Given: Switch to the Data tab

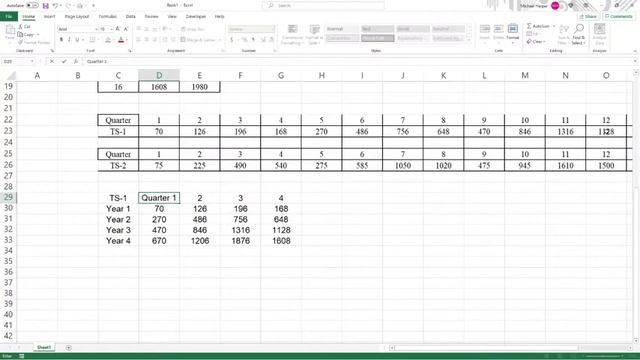Looking at the screenshot, I should (x=131, y=16).
